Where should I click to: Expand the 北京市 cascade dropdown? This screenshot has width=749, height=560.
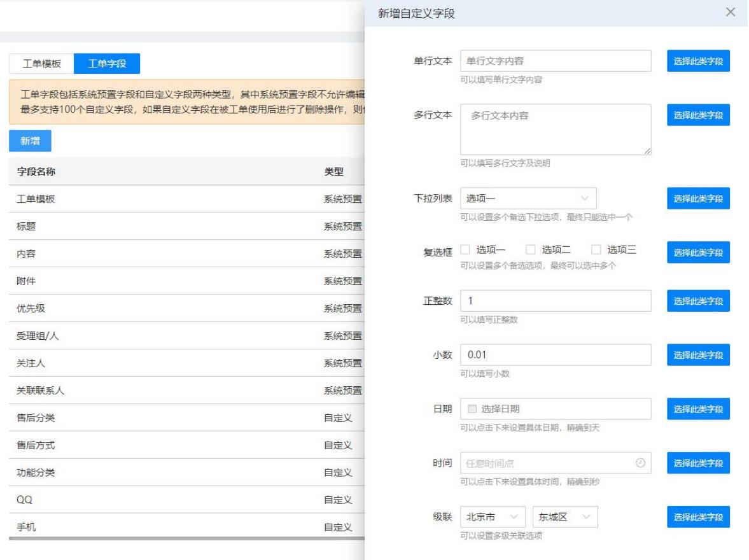coord(494,516)
